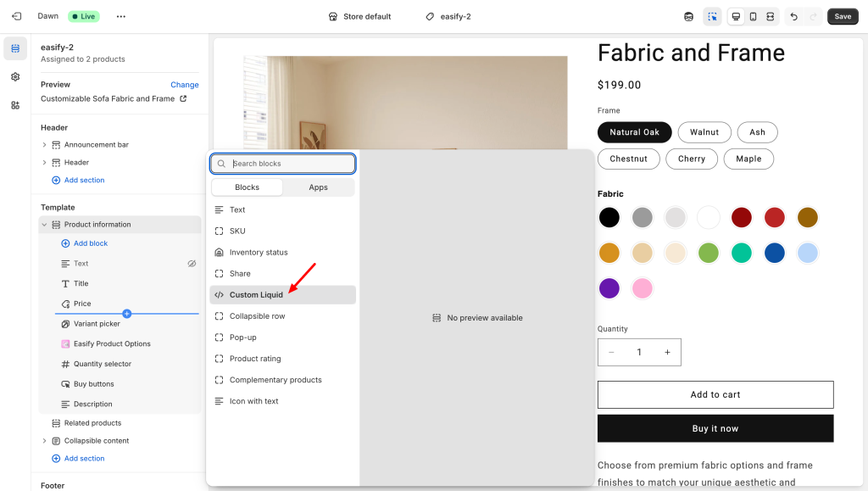The width and height of the screenshot is (868, 491).
Task: Switch to mobile preview icon
Action: (x=753, y=16)
